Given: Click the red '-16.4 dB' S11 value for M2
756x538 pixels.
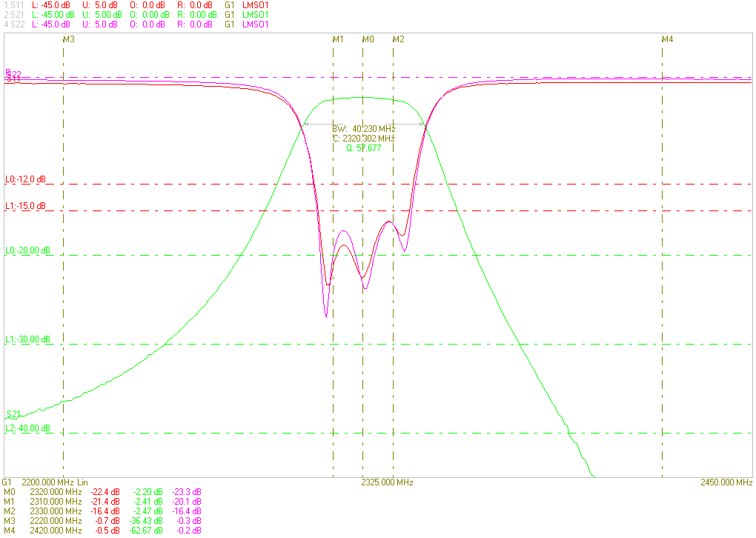Looking at the screenshot, I should (x=105, y=511).
